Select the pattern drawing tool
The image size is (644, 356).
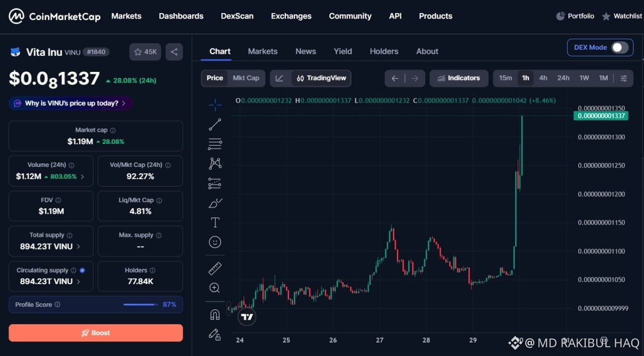click(215, 163)
